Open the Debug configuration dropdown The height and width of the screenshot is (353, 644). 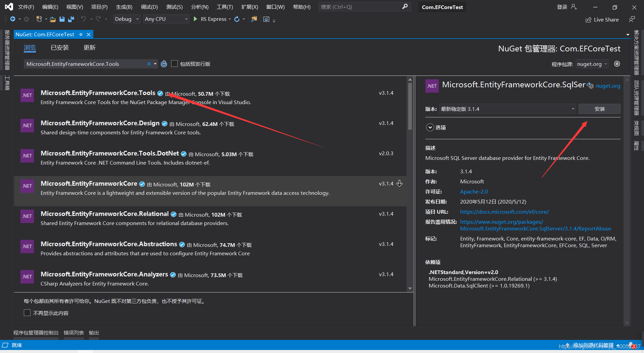pos(126,19)
